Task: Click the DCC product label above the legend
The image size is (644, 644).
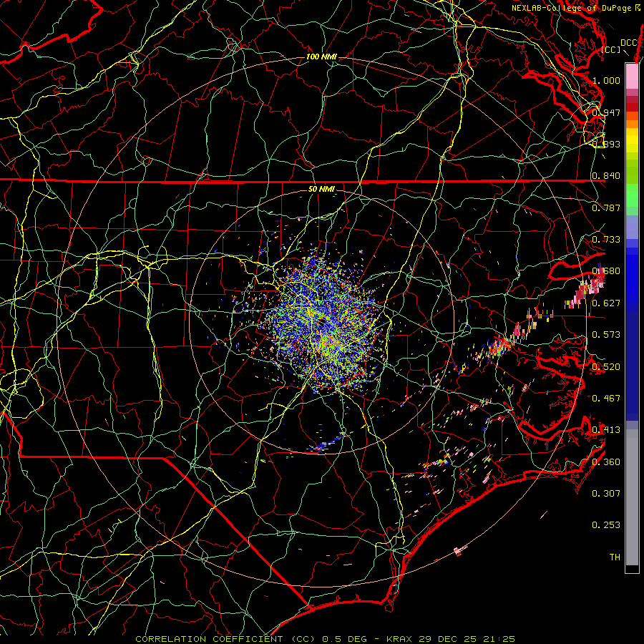Action: (x=628, y=43)
